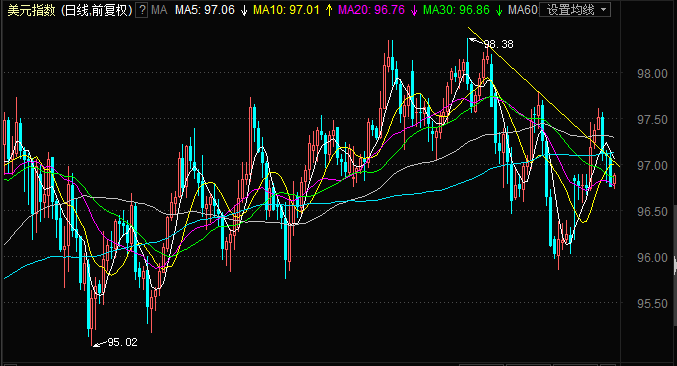Click the 美元指数 chart title
The width and height of the screenshot is (677, 366).
32,10
